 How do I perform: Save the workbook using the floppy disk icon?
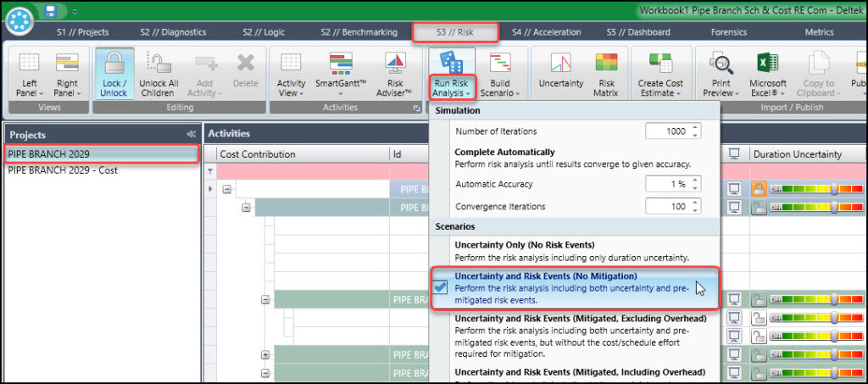coord(51,10)
